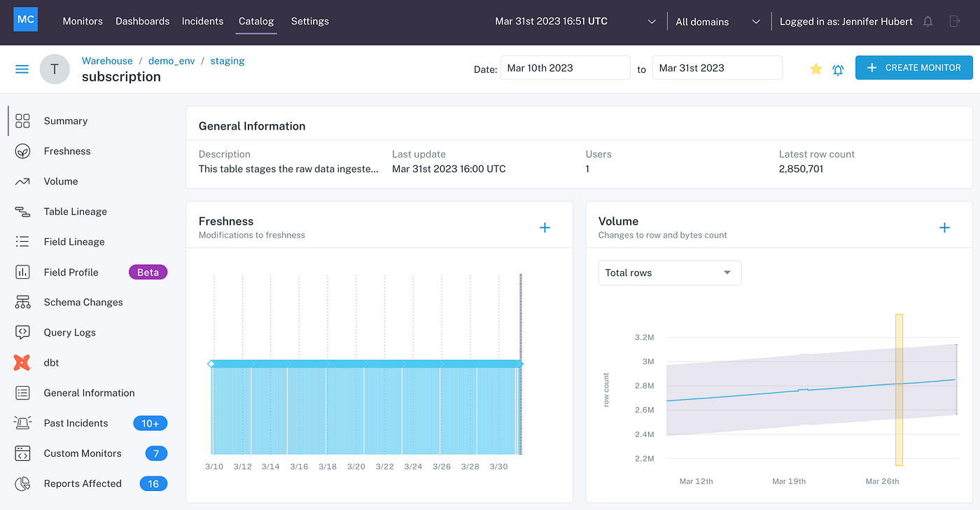The image size is (980, 510).
Task: Click the CREATE MONITOR button
Action: (914, 68)
